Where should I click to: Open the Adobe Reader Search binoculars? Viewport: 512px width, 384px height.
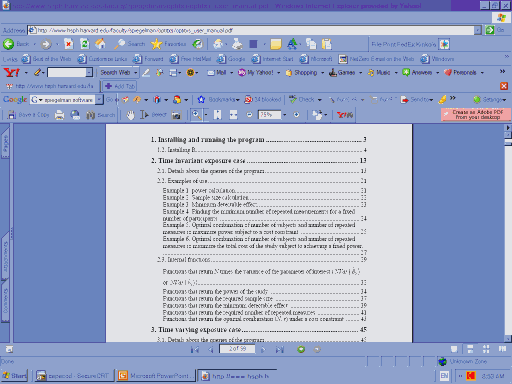pyautogui.click(x=101, y=115)
